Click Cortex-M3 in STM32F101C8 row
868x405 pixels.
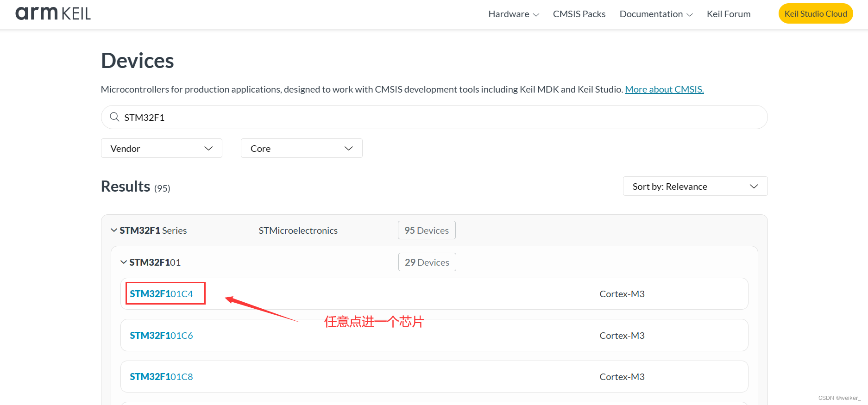coord(622,376)
